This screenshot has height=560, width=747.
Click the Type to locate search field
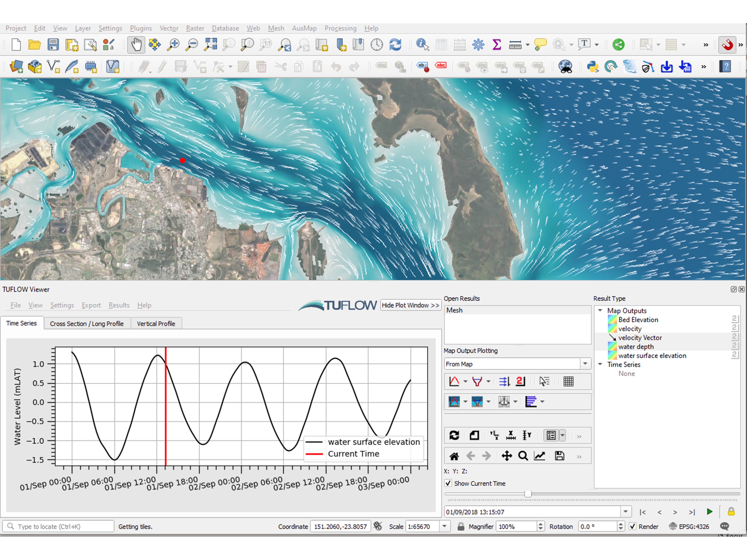coord(58,527)
